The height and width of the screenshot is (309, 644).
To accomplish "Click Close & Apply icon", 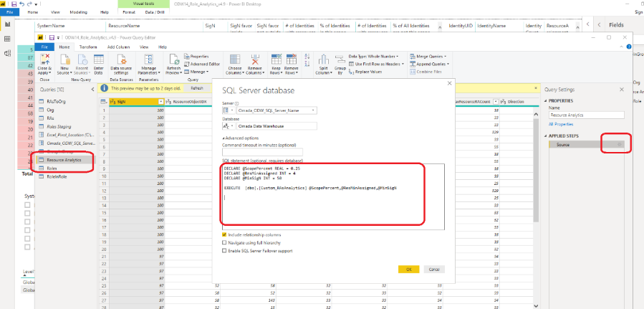I will click(44, 60).
